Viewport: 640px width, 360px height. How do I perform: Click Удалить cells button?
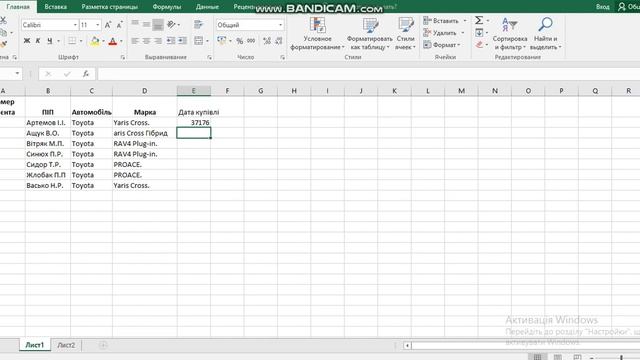[440, 33]
